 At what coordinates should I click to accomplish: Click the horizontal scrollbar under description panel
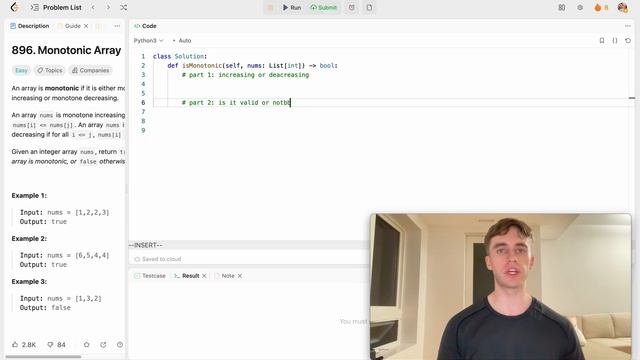pos(43,357)
